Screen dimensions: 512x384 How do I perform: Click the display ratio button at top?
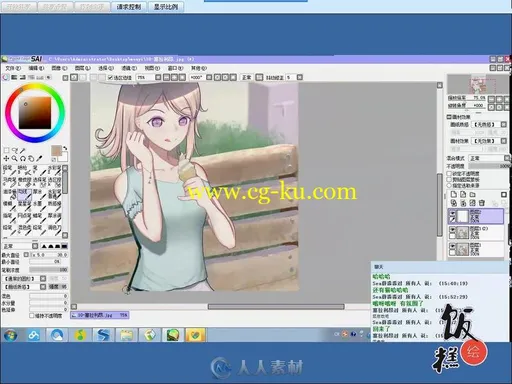tap(166, 7)
